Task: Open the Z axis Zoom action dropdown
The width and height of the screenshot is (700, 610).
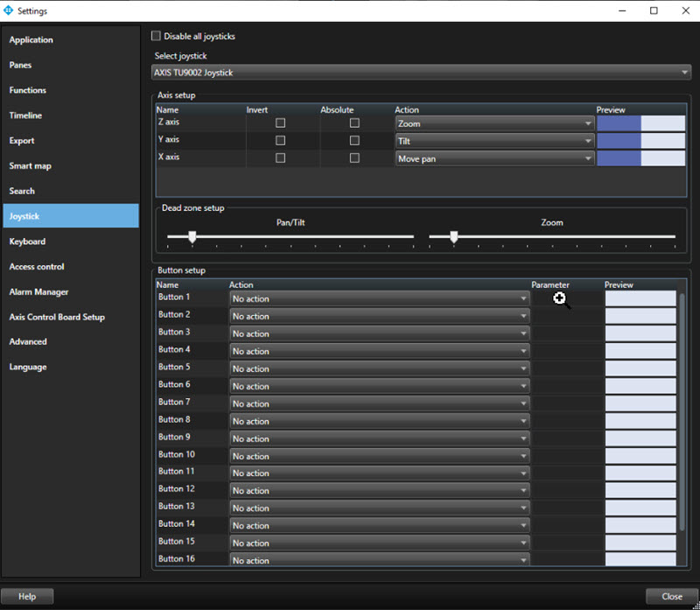Action: 494,123
